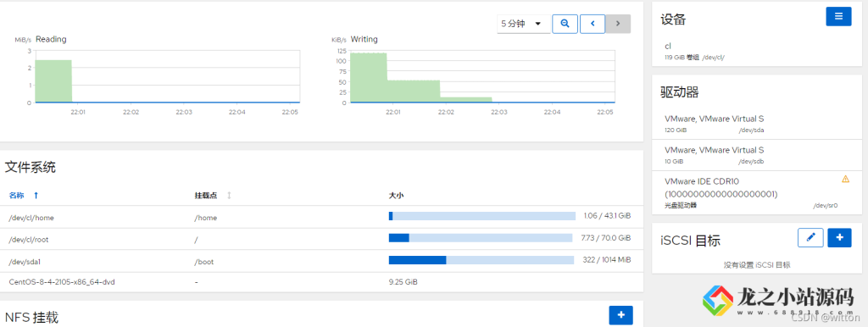
Task: Open the 120 GiB /dev/sda drive
Action: tap(757, 124)
